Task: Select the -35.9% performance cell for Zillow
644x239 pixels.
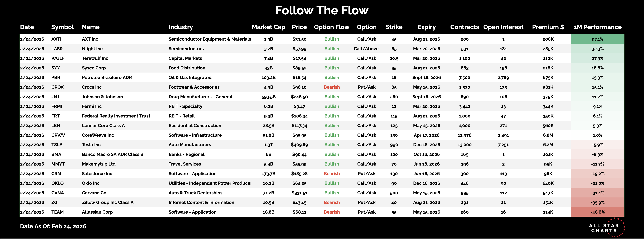Action: coord(597,203)
